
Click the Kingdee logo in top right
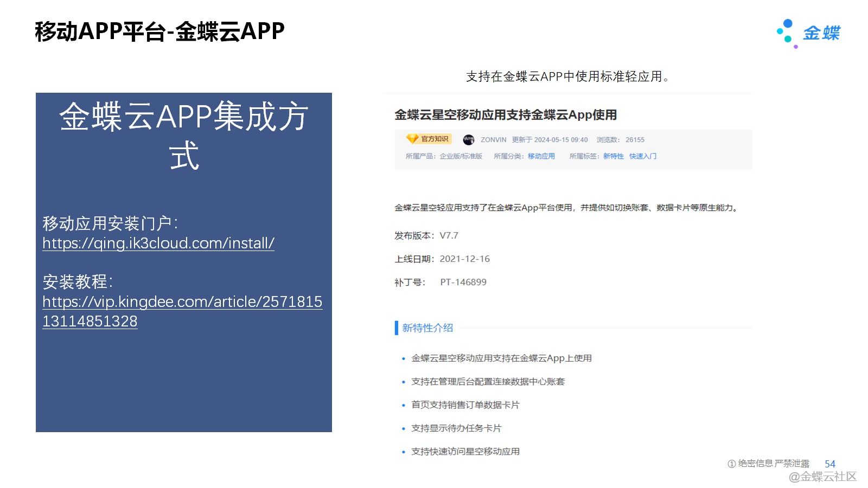point(808,33)
